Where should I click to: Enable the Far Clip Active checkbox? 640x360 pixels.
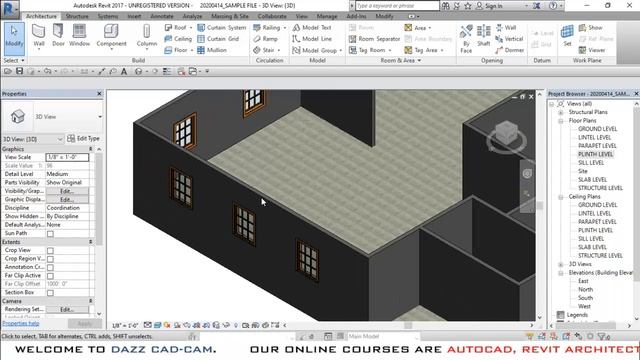(x=50, y=276)
